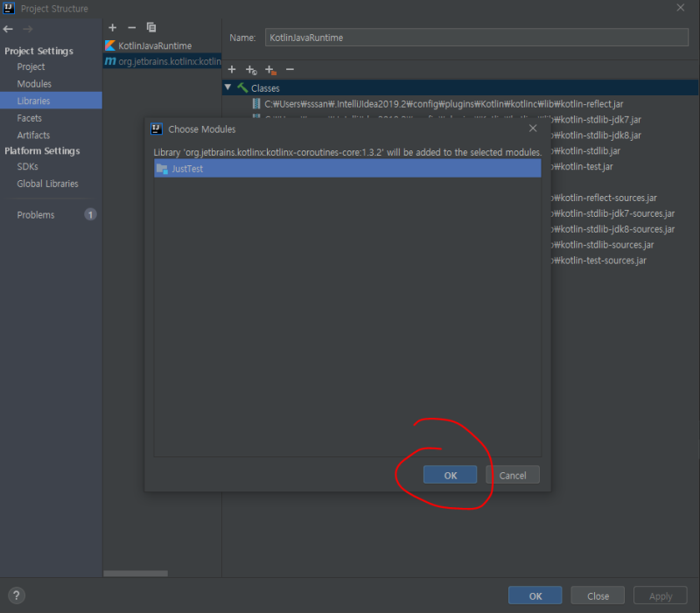
Task: Cancel the Choose Modules dialog
Action: (513, 475)
